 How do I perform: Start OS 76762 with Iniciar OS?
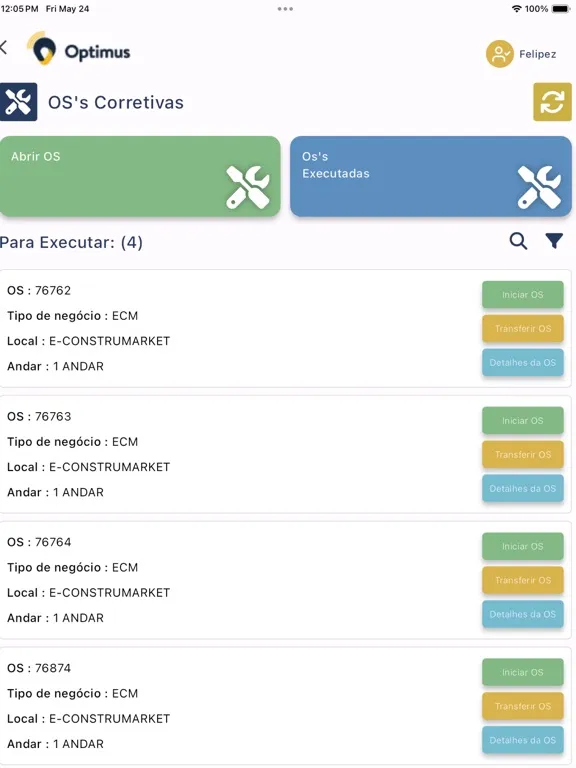523,294
